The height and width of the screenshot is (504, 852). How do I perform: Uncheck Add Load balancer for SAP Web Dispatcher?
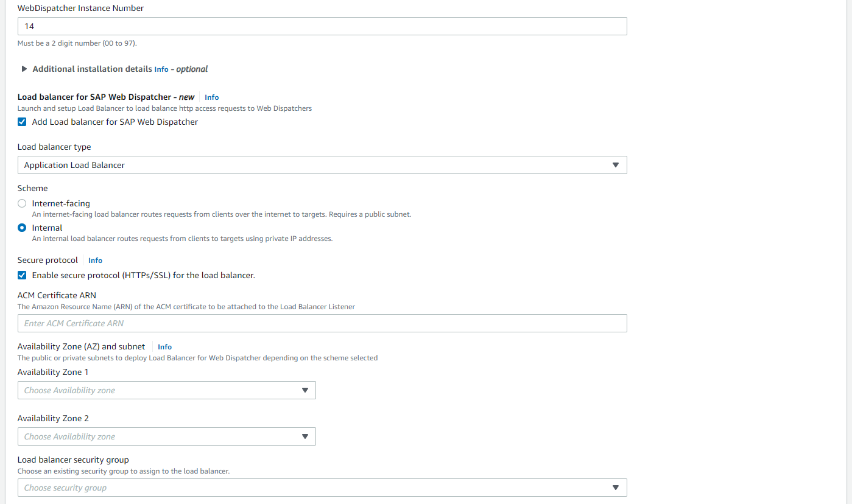point(23,122)
